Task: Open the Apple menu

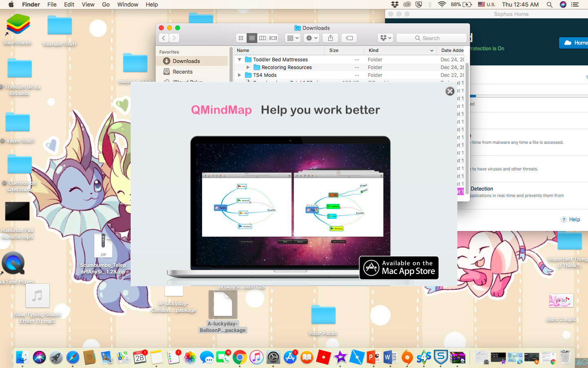Action: (x=11, y=4)
